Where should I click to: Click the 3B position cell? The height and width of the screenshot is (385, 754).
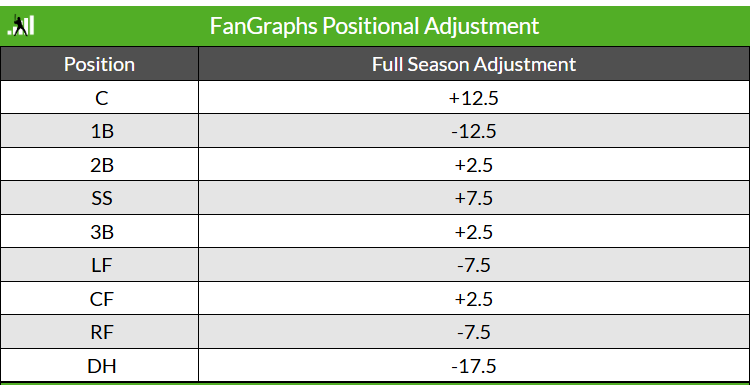coord(100,232)
